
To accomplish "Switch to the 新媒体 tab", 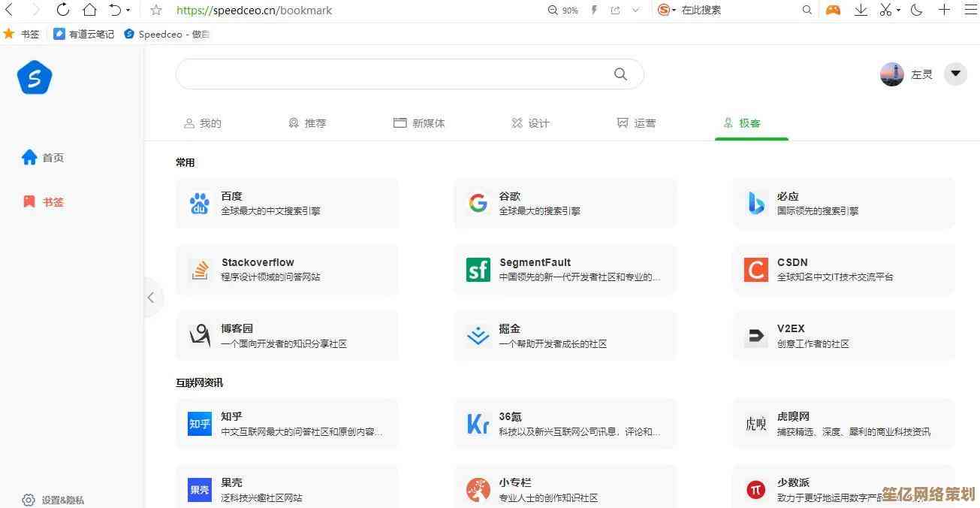I will (x=419, y=123).
